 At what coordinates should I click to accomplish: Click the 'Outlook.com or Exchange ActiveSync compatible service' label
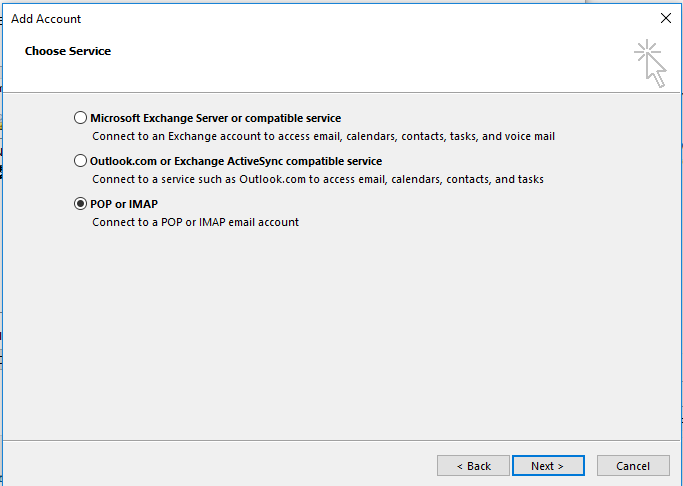[236, 161]
